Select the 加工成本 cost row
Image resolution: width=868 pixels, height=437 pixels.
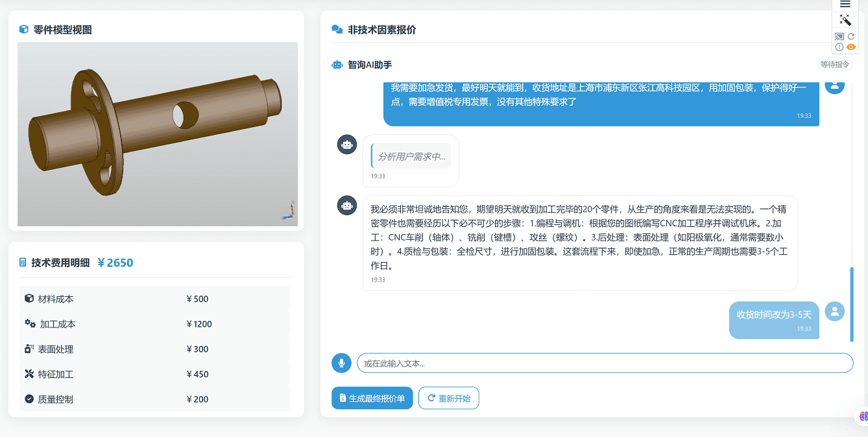pyautogui.click(x=154, y=324)
